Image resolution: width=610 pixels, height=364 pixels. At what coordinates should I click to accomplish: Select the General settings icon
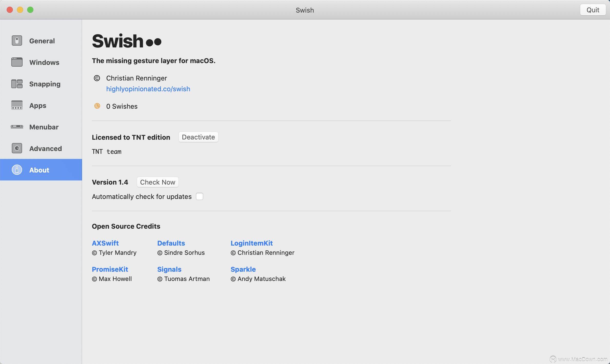coord(16,40)
